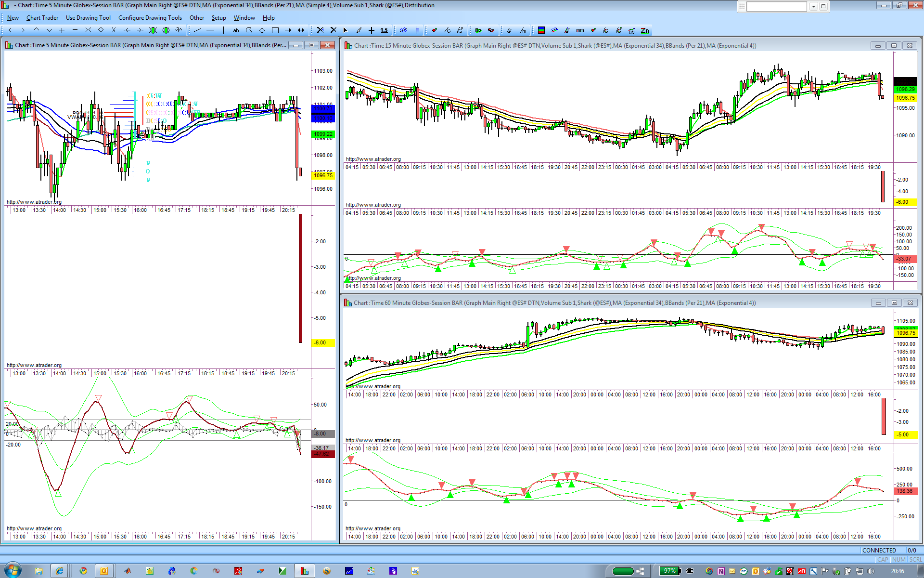Screen dimensions: 924x578
Task: Click the 1.5 ratio toolbar icon
Action: tap(384, 30)
